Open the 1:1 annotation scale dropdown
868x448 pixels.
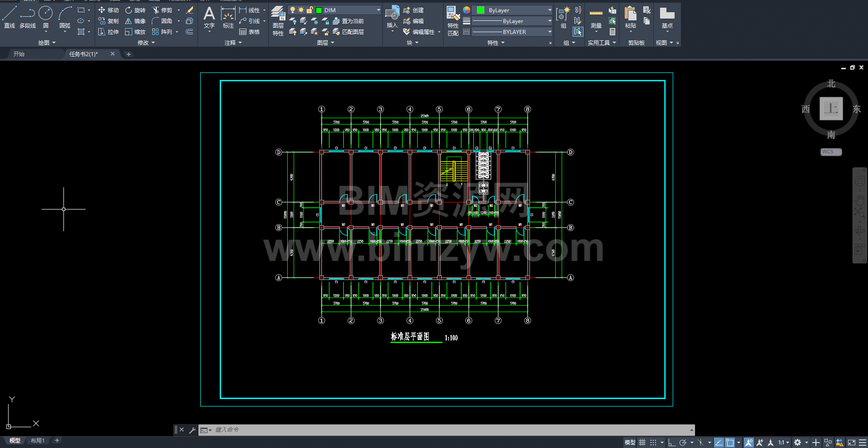pyautogui.click(x=784, y=443)
